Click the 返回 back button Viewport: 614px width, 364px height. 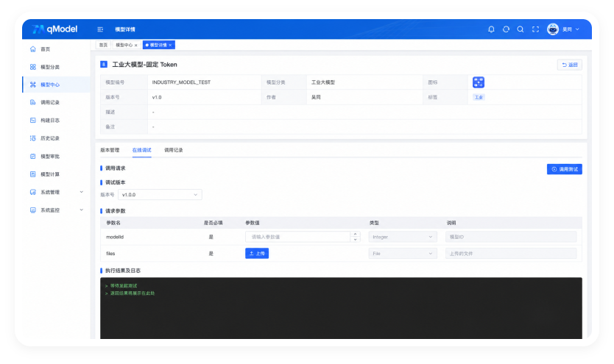pyautogui.click(x=570, y=65)
